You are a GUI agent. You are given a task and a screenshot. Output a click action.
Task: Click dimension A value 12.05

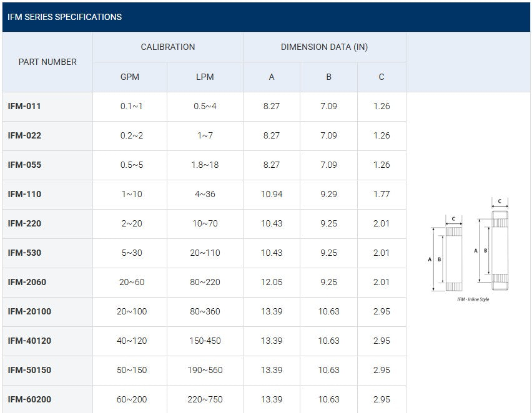point(272,282)
